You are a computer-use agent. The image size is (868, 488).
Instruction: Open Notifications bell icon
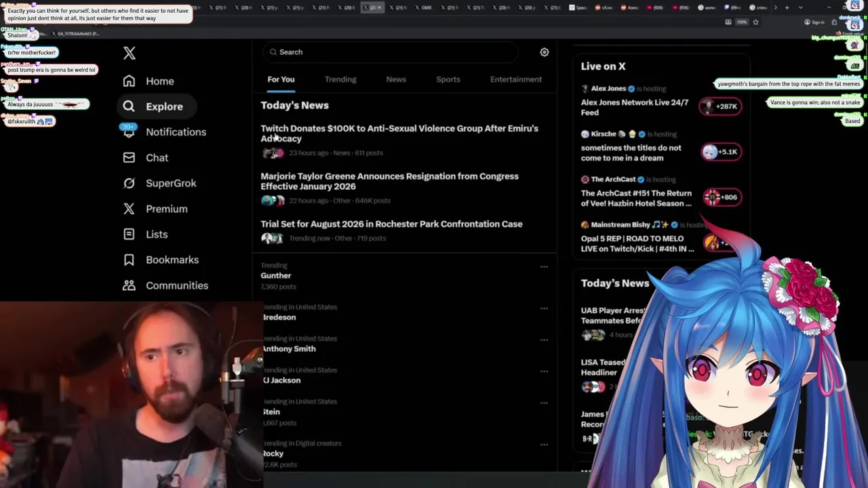pos(129,131)
